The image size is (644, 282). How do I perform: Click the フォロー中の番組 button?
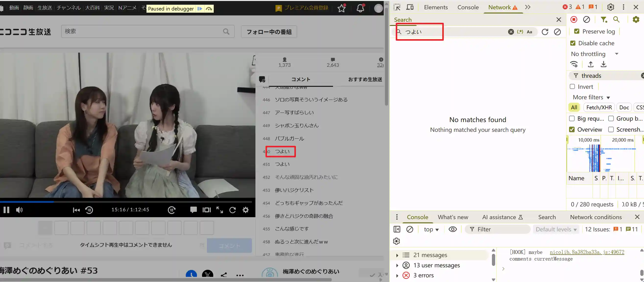269,32
